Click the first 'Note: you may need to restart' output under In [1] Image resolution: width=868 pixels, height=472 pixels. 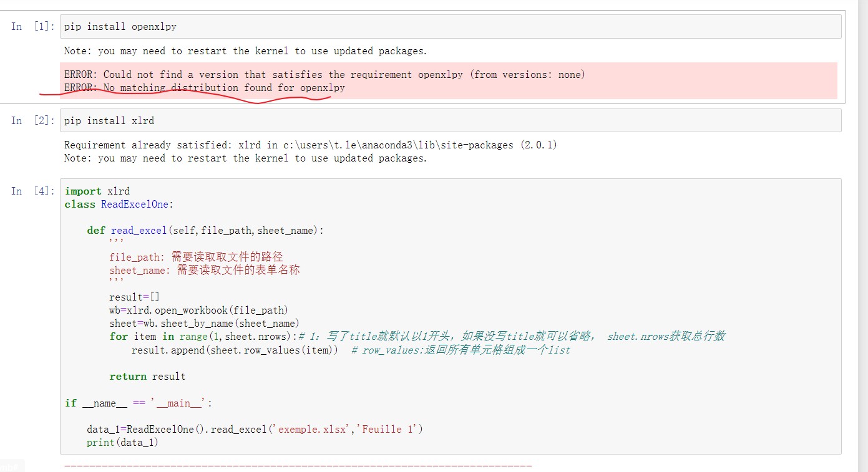(246, 51)
